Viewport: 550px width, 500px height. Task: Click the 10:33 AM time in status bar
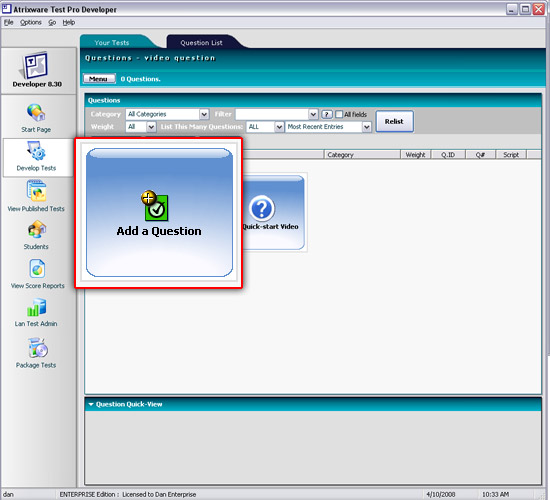coord(495,494)
